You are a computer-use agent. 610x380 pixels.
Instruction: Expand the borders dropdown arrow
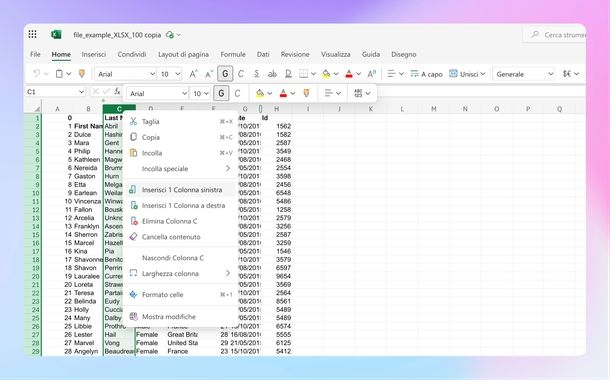pyautogui.click(x=313, y=74)
